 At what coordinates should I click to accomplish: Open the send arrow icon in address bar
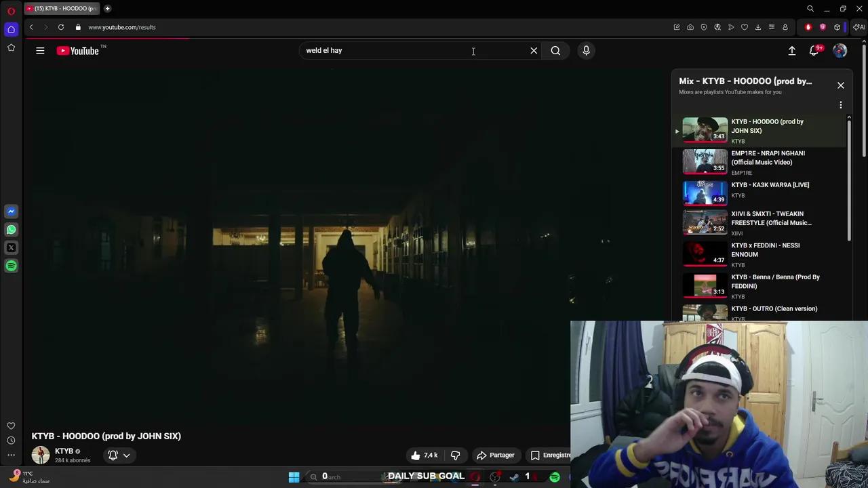[731, 27]
